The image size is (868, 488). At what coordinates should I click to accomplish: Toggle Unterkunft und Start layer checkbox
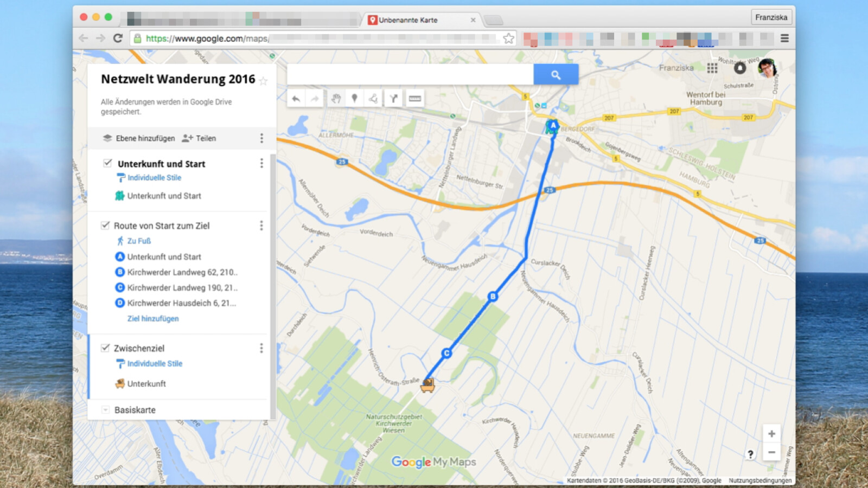pos(107,163)
